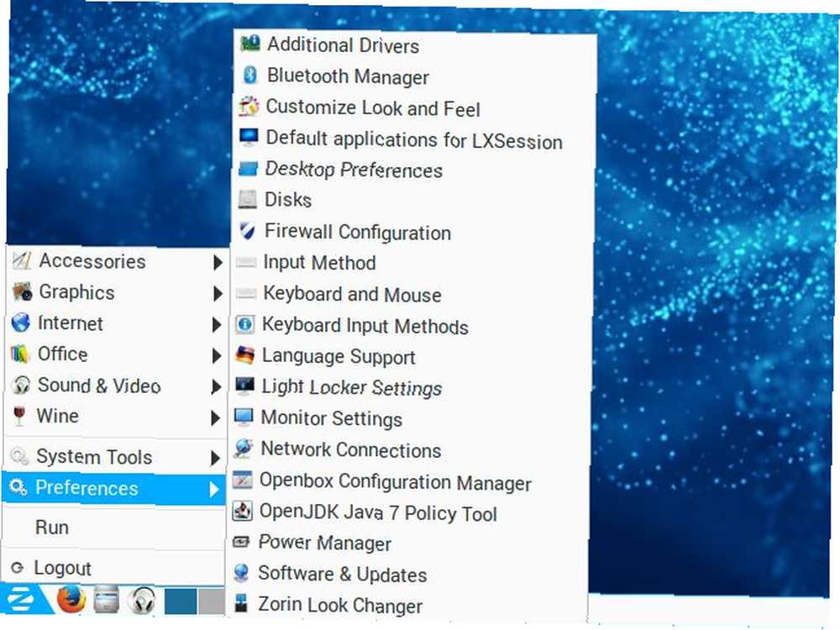Click the Monitor Settings icon

coord(244,417)
